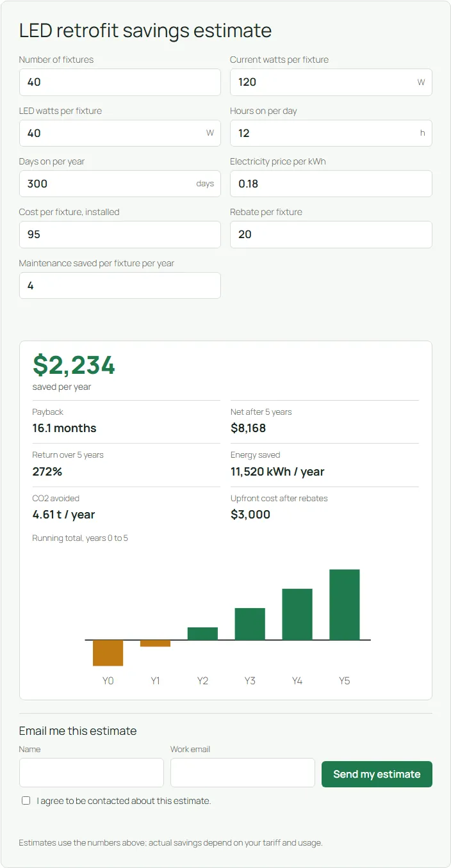Viewport: 451px width, 868px height.
Task: Click the Send my estimate button
Action: pos(377,774)
